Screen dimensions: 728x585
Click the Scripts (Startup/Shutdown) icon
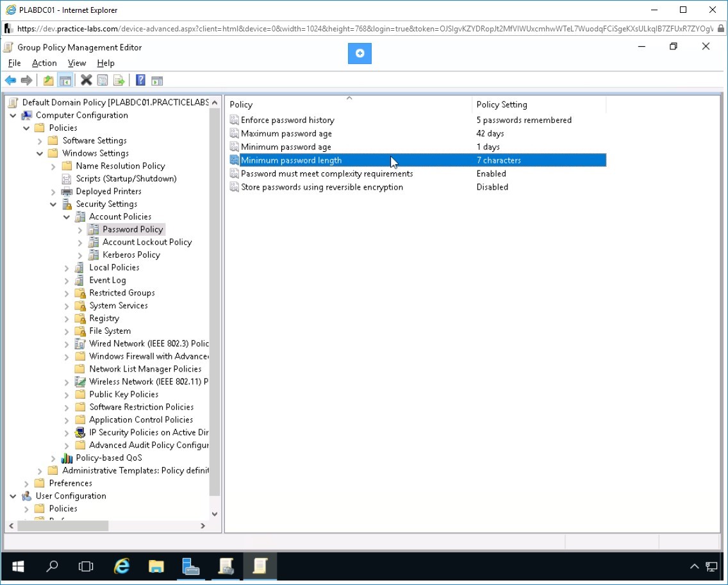(x=67, y=179)
